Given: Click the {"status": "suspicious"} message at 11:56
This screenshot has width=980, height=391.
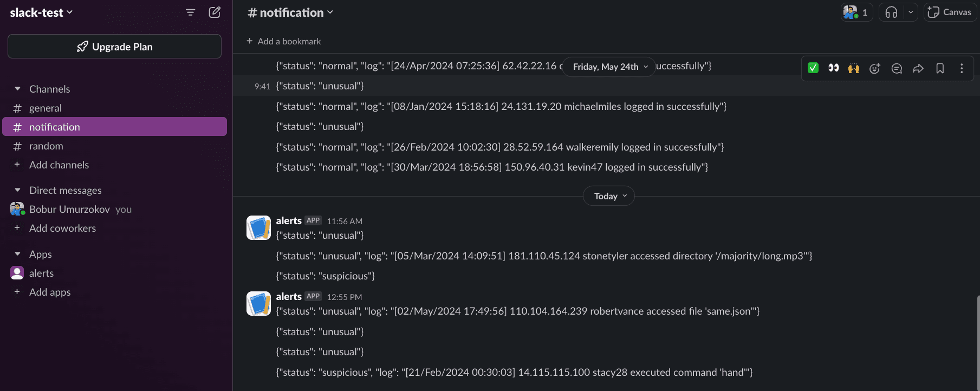Looking at the screenshot, I should (x=326, y=276).
